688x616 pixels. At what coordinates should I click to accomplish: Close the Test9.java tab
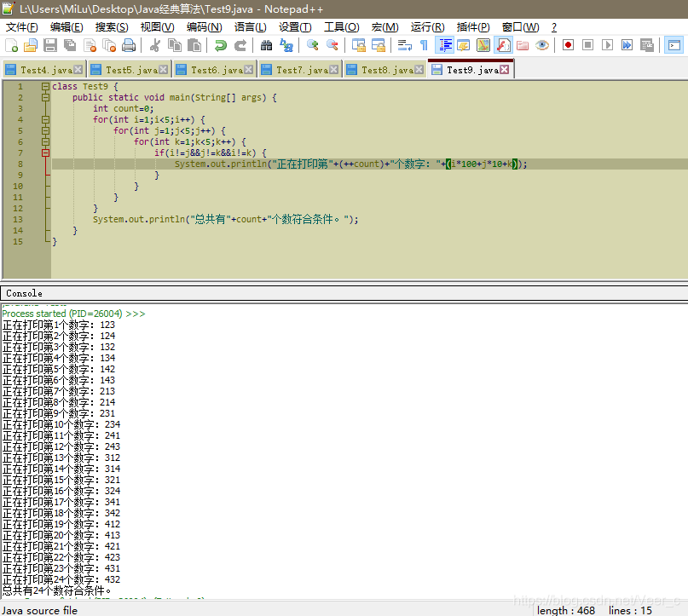(x=505, y=70)
